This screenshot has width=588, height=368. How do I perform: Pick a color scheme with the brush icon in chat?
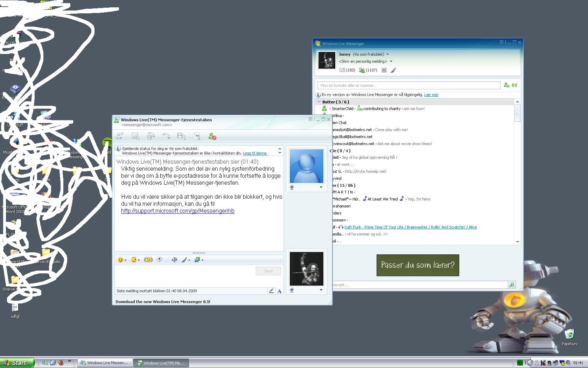184,260
